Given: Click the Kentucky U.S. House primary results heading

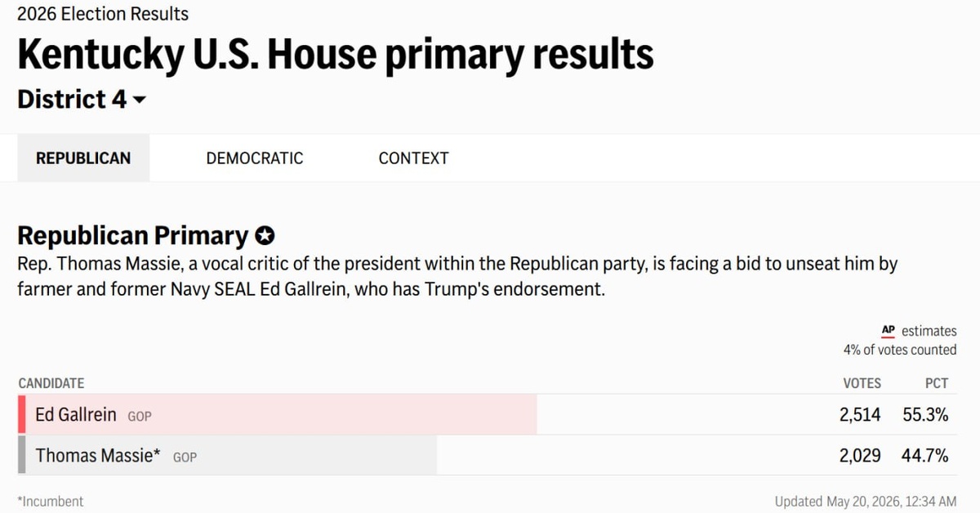Looking at the screenshot, I should [336, 55].
